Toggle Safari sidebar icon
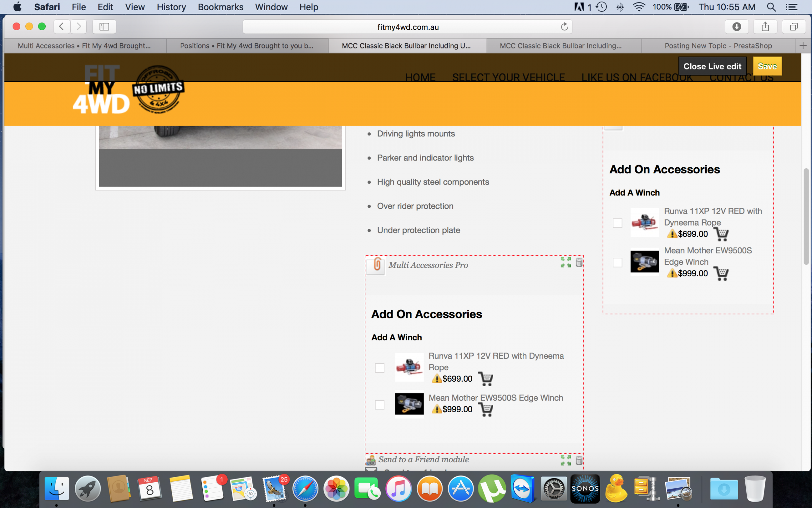 point(104,27)
